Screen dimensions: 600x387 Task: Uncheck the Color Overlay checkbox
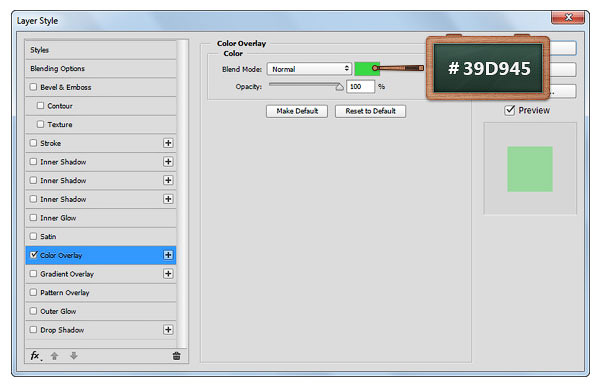[x=34, y=255]
